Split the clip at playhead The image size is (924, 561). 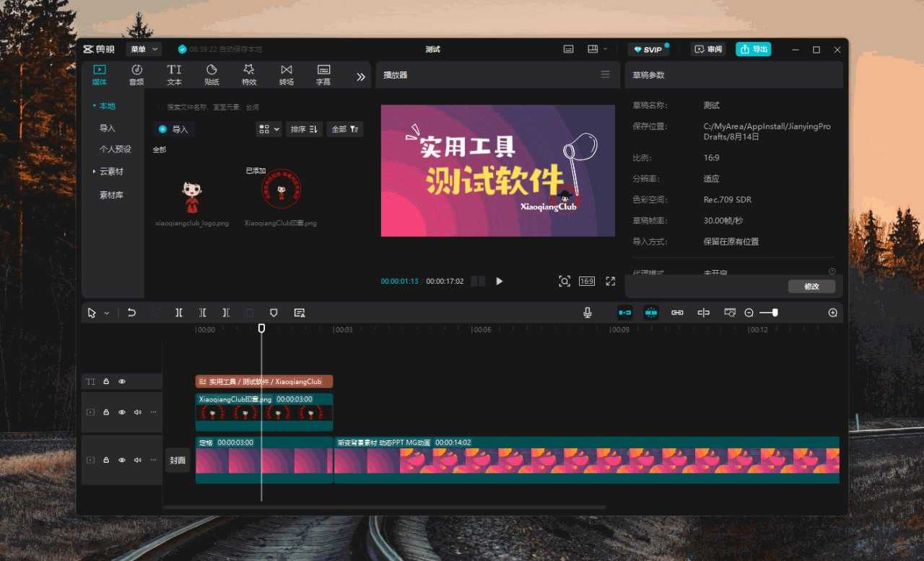pos(179,313)
